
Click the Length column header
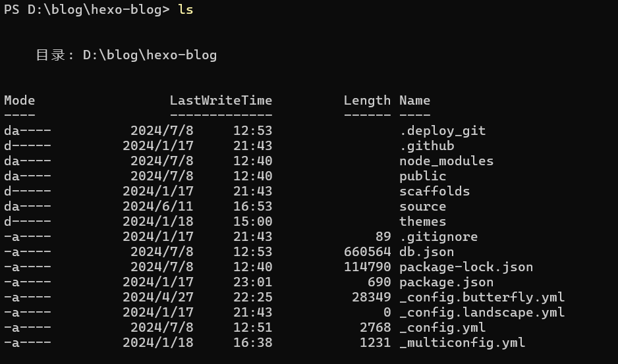click(x=367, y=100)
